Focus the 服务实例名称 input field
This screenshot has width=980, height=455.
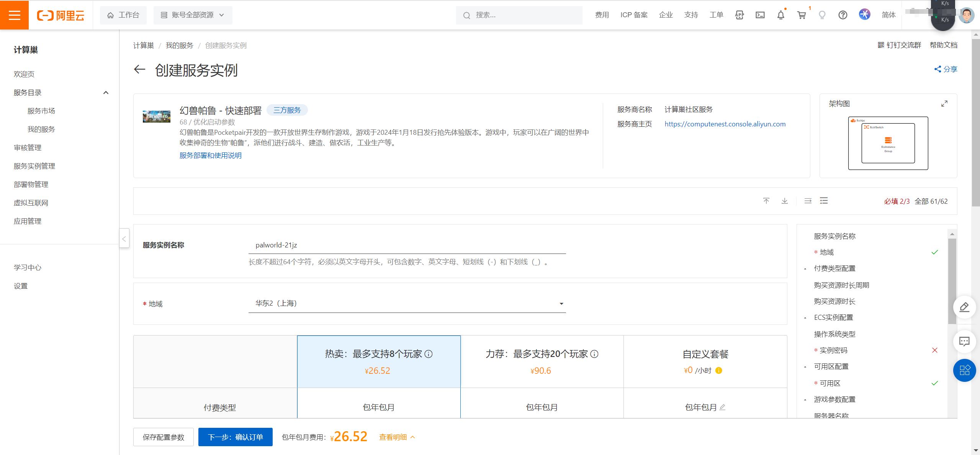407,245
